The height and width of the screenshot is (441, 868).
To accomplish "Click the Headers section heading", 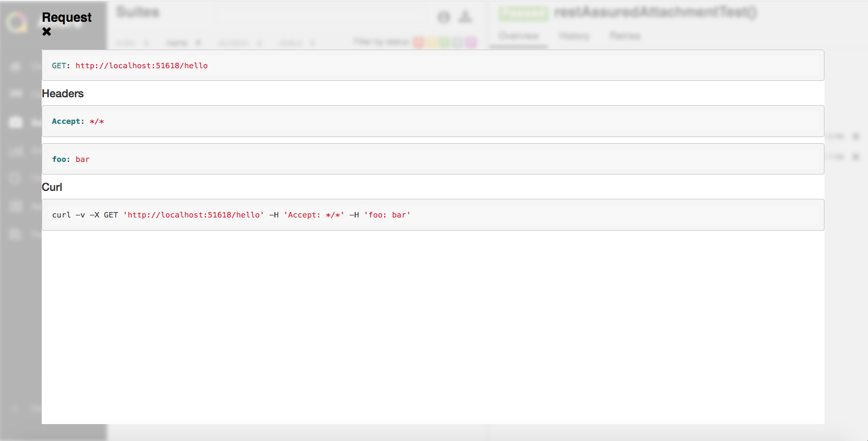I will 63,94.
